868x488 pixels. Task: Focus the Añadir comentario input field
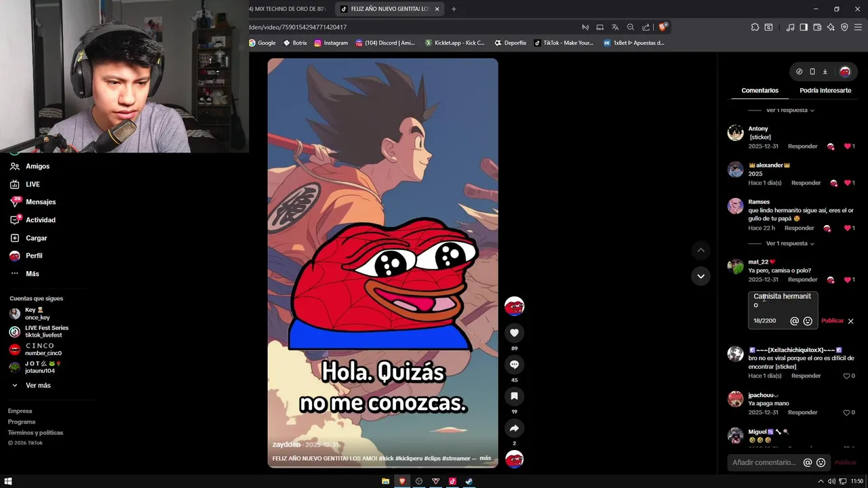[x=764, y=463]
